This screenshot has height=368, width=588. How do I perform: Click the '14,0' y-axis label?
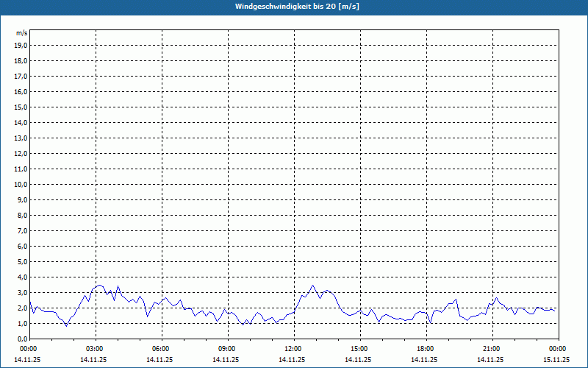pyautogui.click(x=21, y=122)
